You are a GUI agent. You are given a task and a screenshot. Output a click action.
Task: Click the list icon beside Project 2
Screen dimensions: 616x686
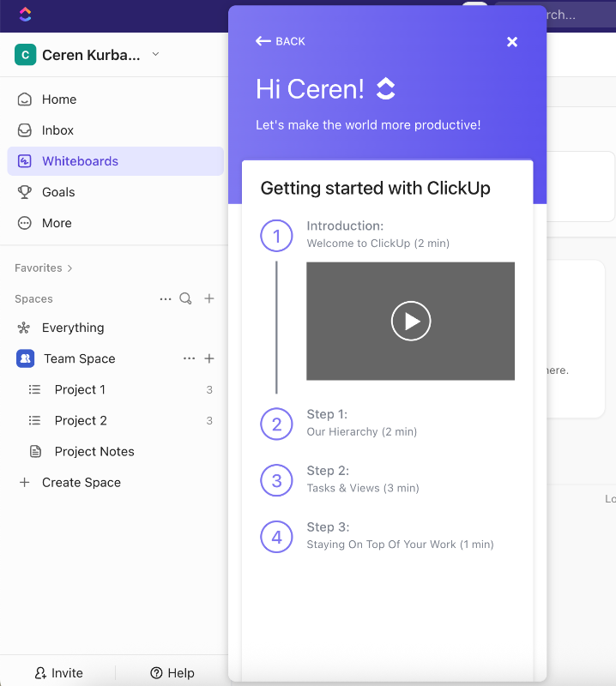34,420
